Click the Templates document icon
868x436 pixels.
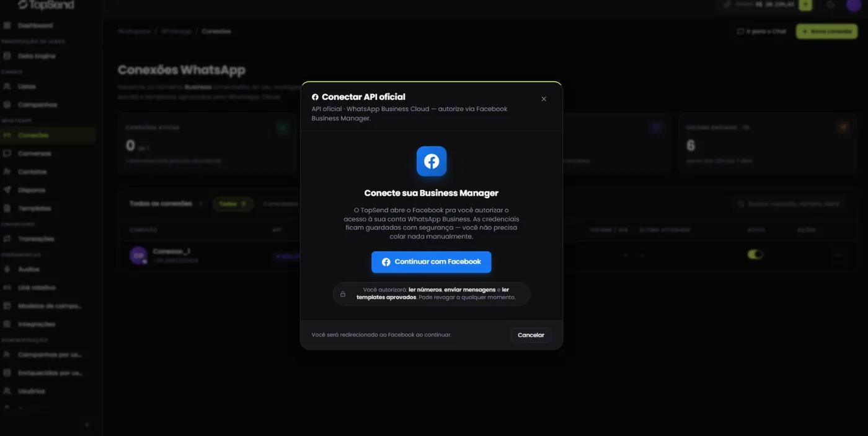coord(7,209)
